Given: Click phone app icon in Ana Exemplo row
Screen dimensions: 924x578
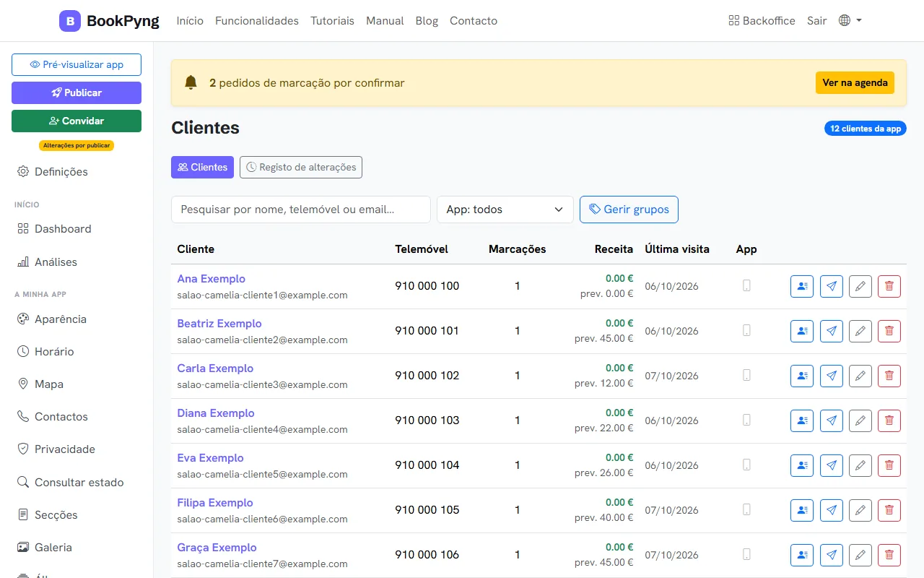Looking at the screenshot, I should pyautogui.click(x=746, y=286).
